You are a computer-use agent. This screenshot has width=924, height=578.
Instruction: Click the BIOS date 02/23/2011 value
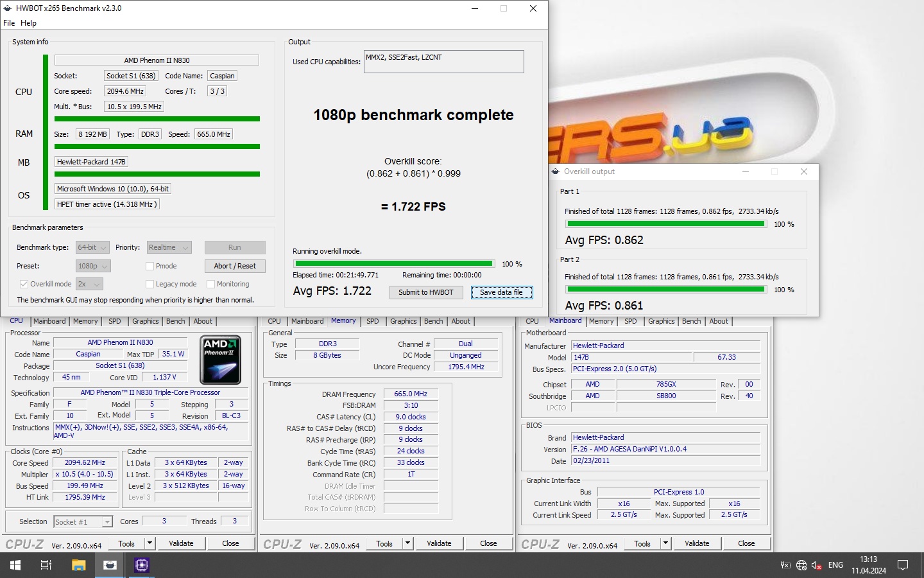666,460
